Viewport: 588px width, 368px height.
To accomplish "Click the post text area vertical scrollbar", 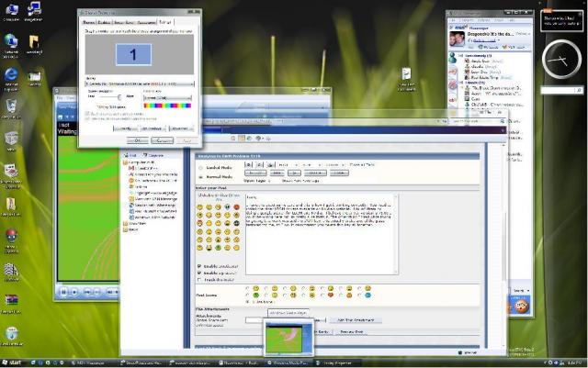I will (x=396, y=234).
